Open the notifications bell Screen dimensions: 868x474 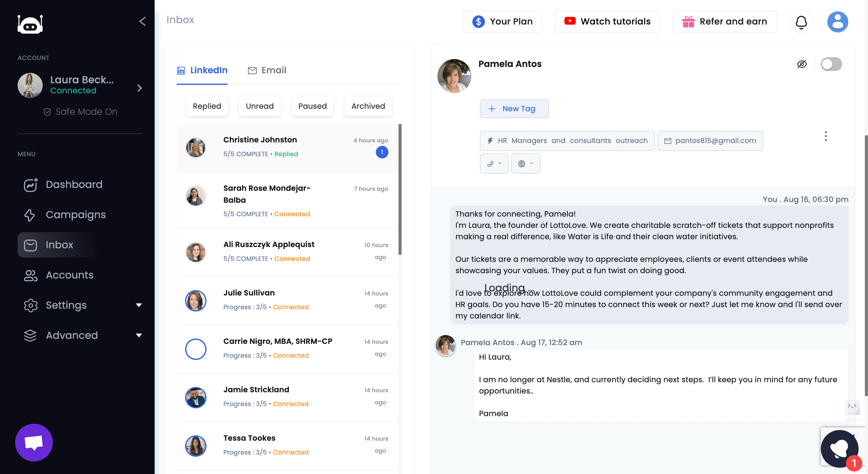click(801, 22)
